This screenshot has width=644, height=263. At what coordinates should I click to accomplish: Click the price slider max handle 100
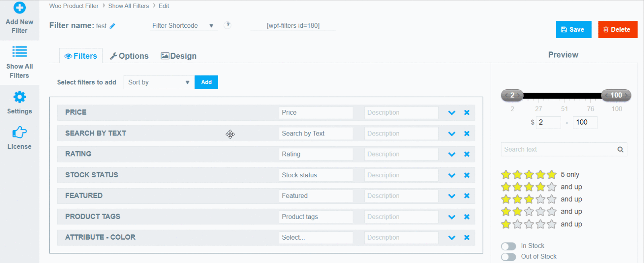coord(616,95)
